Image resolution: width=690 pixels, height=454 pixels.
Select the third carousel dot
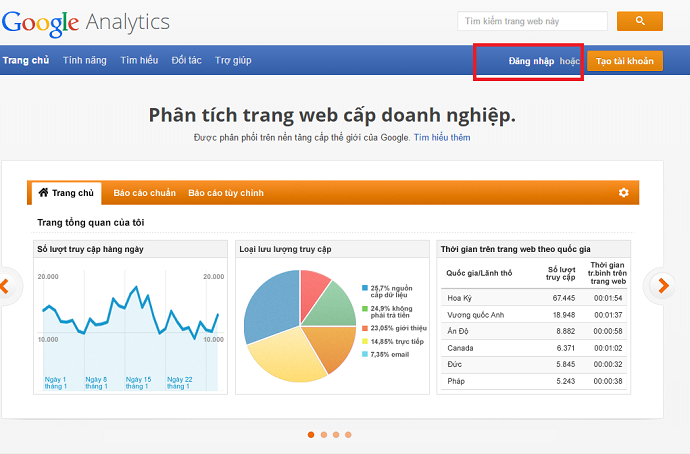tap(336, 435)
